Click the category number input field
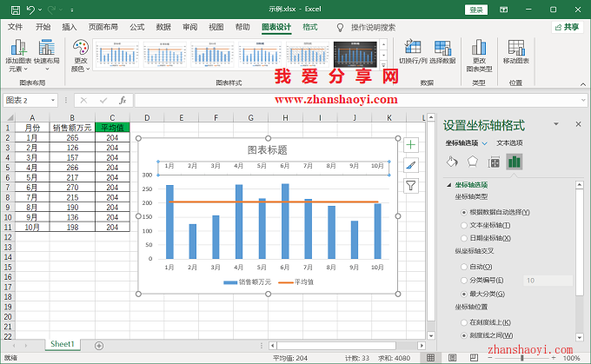This screenshot has width=591, height=364. (548, 281)
